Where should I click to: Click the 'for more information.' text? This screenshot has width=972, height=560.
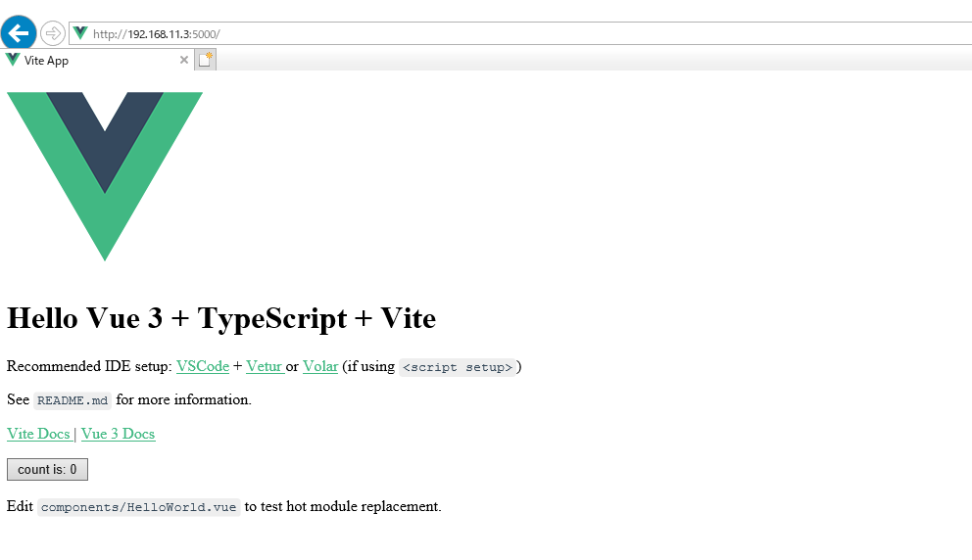[x=183, y=399]
